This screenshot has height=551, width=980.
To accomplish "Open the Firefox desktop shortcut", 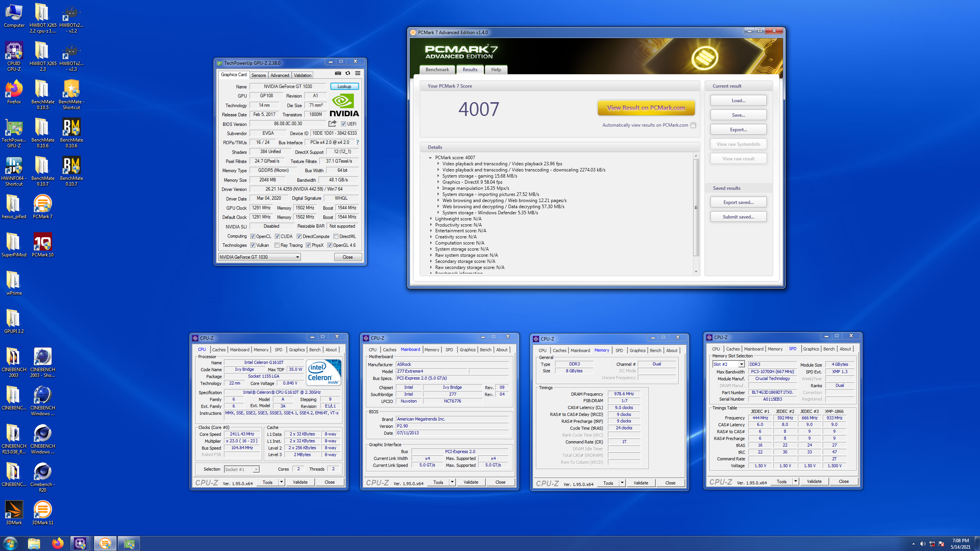I will coord(14,92).
